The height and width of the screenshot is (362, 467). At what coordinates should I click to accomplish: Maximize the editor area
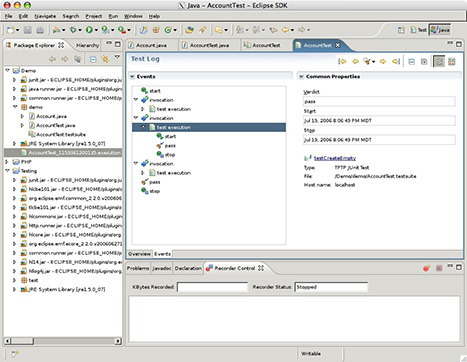click(x=459, y=44)
